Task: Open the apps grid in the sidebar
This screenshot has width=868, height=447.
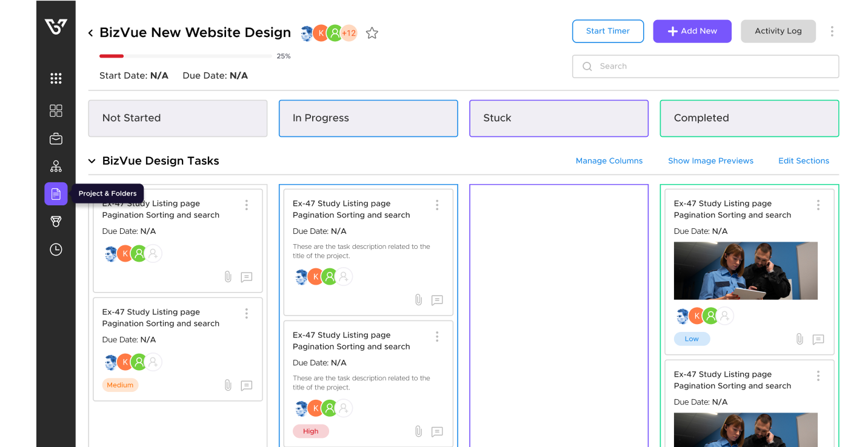Action: (56, 78)
